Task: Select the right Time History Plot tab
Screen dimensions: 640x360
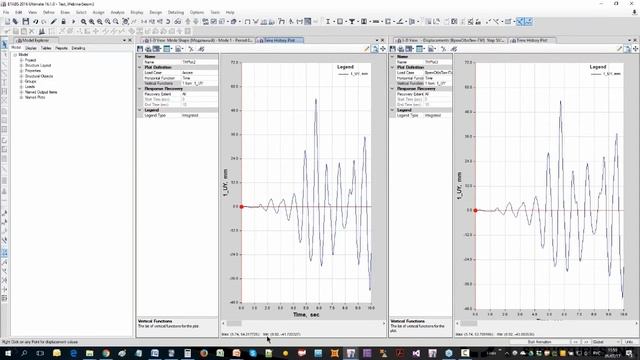Action: [x=531, y=40]
